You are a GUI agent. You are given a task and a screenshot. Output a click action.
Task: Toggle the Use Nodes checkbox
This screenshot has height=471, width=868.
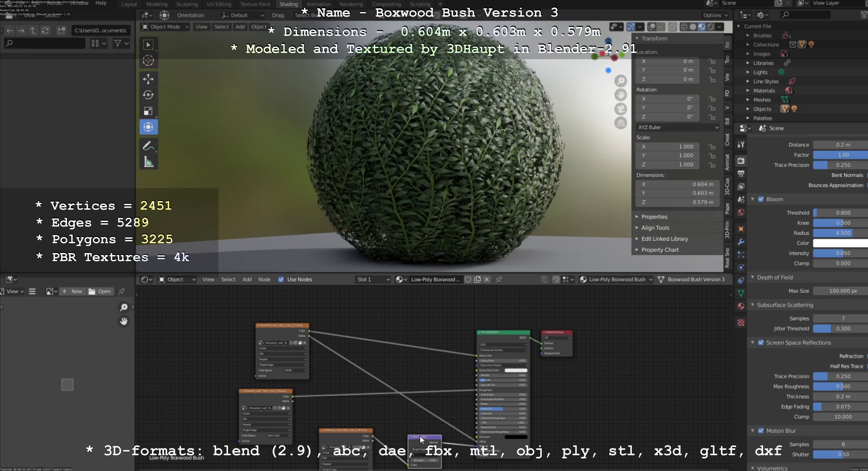pyautogui.click(x=281, y=279)
